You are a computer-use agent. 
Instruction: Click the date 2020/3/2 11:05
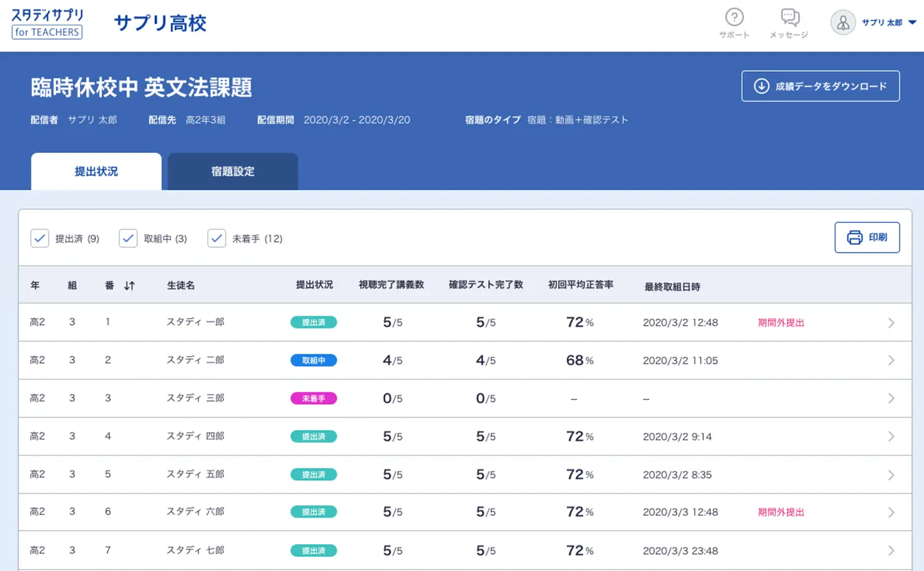(680, 360)
